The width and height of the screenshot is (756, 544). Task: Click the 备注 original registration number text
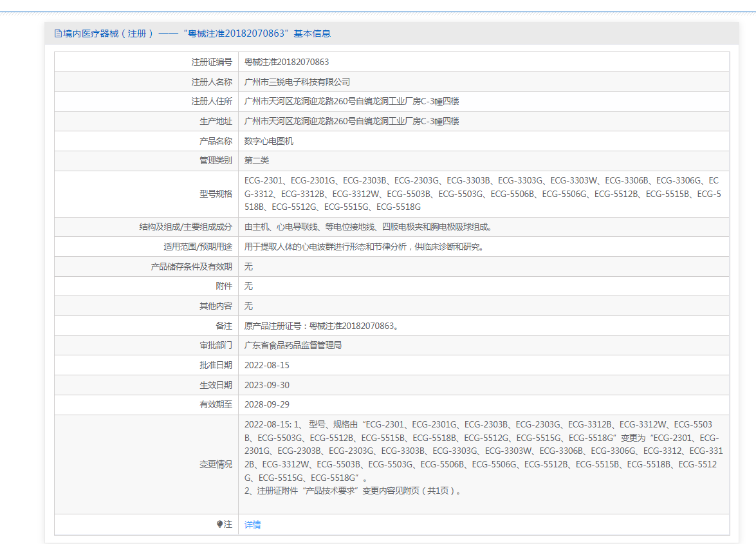pos(321,326)
